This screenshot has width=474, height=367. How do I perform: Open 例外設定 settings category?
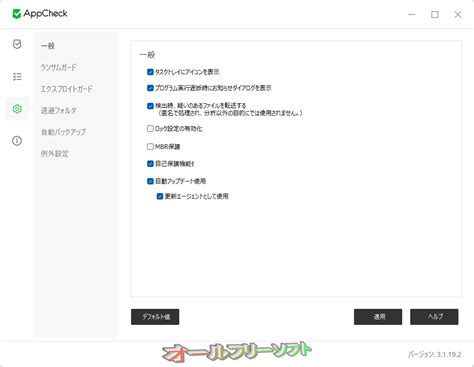click(x=55, y=154)
